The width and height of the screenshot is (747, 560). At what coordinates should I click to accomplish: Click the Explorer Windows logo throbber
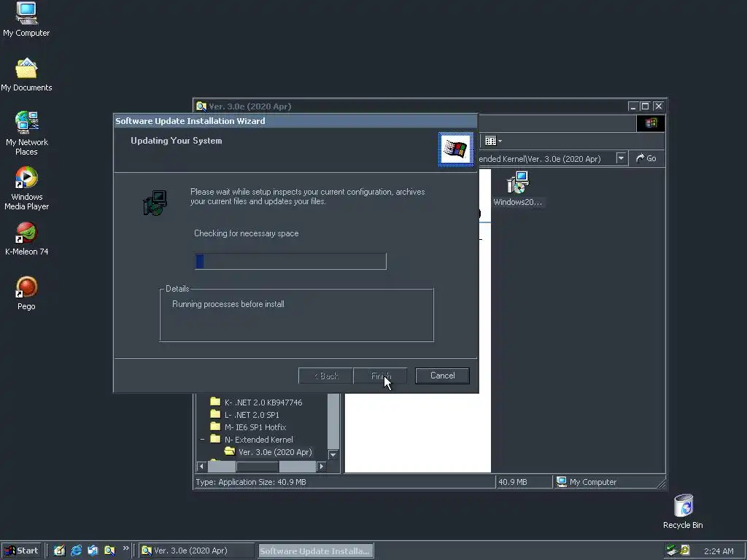651,123
